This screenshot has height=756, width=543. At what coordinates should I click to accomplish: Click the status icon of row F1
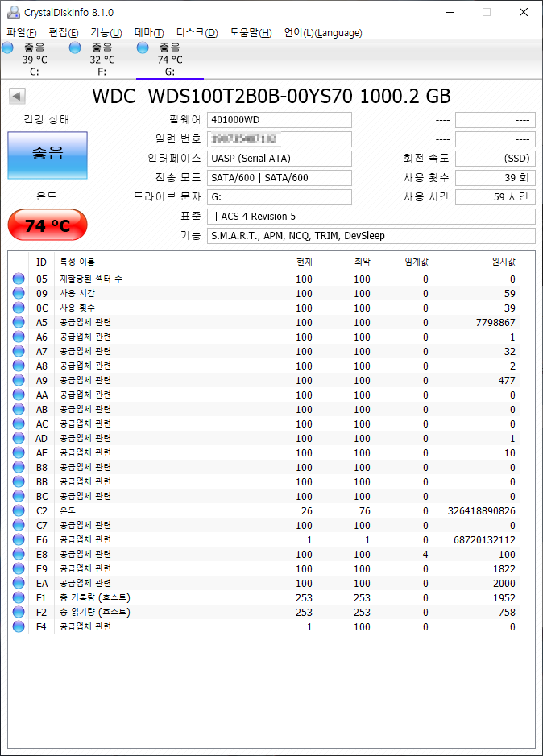click(19, 597)
